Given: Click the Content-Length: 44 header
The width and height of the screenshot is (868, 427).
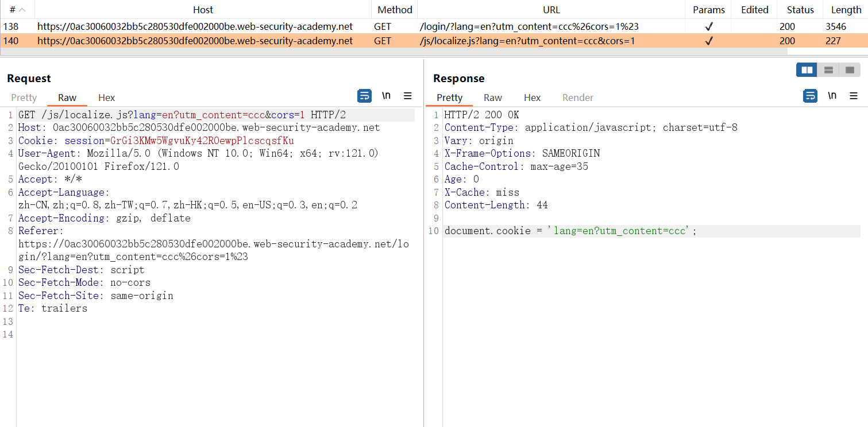Looking at the screenshot, I should coord(496,205).
